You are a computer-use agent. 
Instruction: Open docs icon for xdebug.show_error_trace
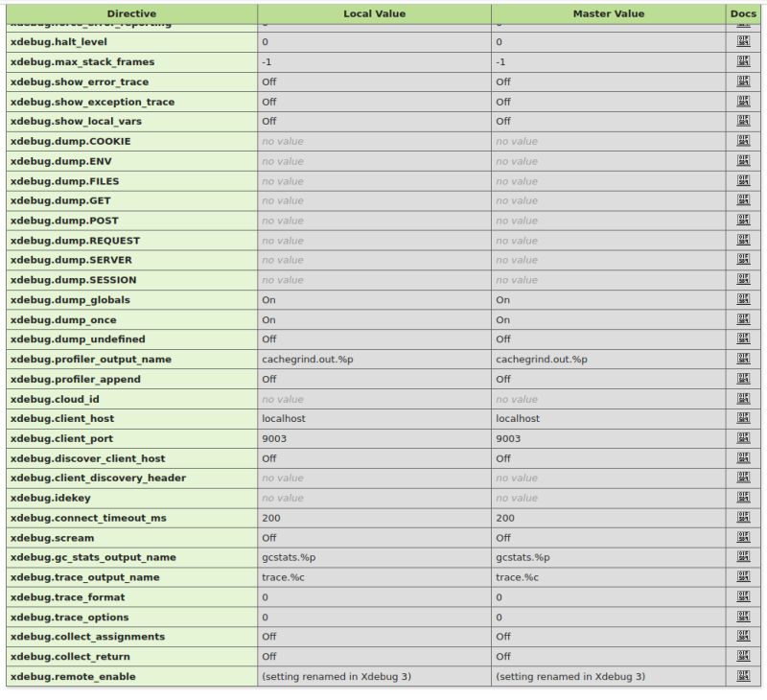pos(743,82)
